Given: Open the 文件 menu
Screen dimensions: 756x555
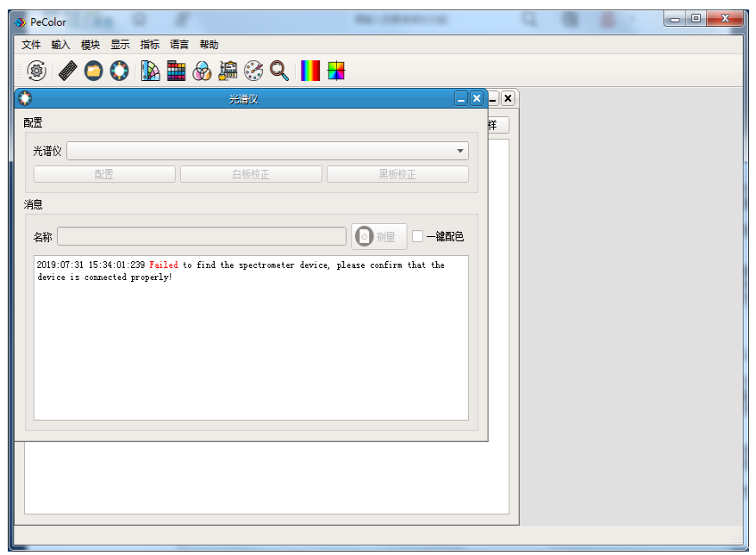Looking at the screenshot, I should click(x=31, y=45).
